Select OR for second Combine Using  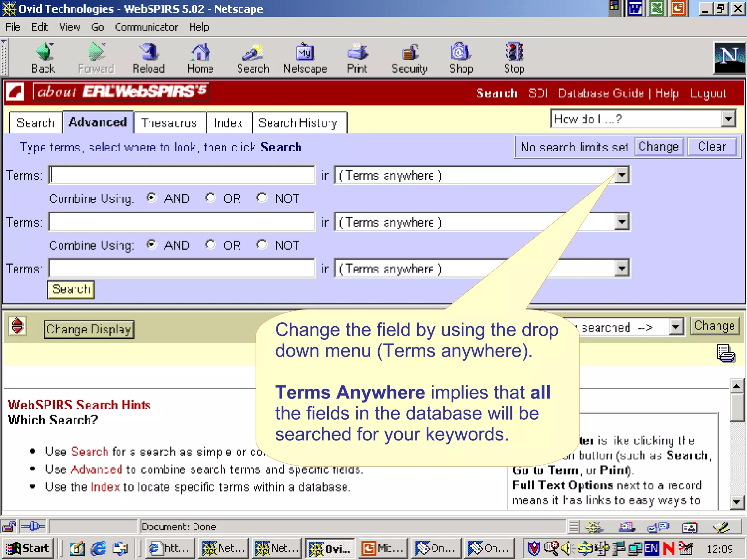click(210, 244)
